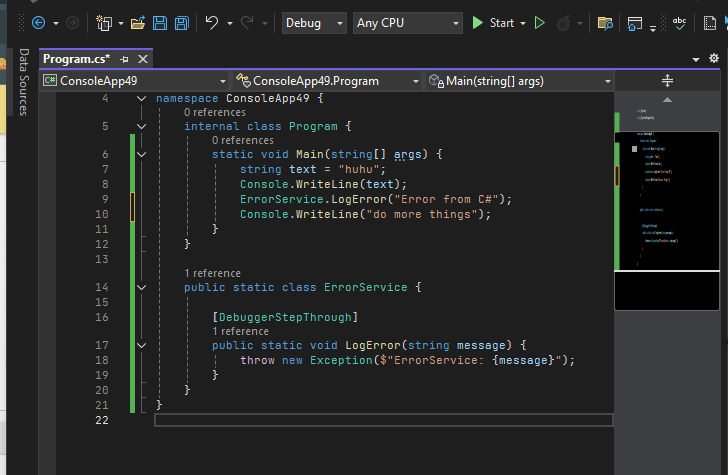Expand the Start button dropdown arrow
728x475 pixels.
(x=523, y=23)
